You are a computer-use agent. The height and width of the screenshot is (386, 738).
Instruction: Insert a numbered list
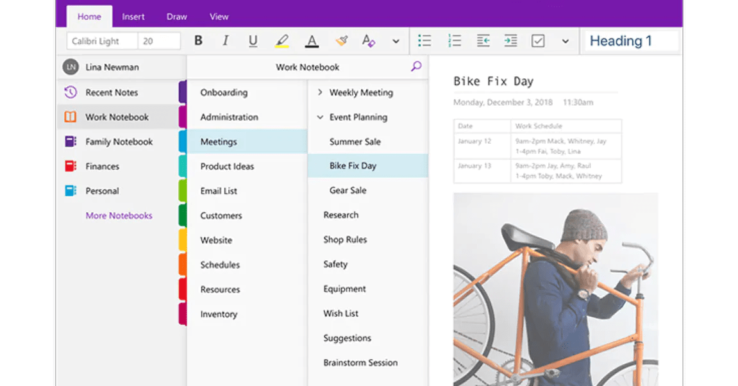(454, 41)
